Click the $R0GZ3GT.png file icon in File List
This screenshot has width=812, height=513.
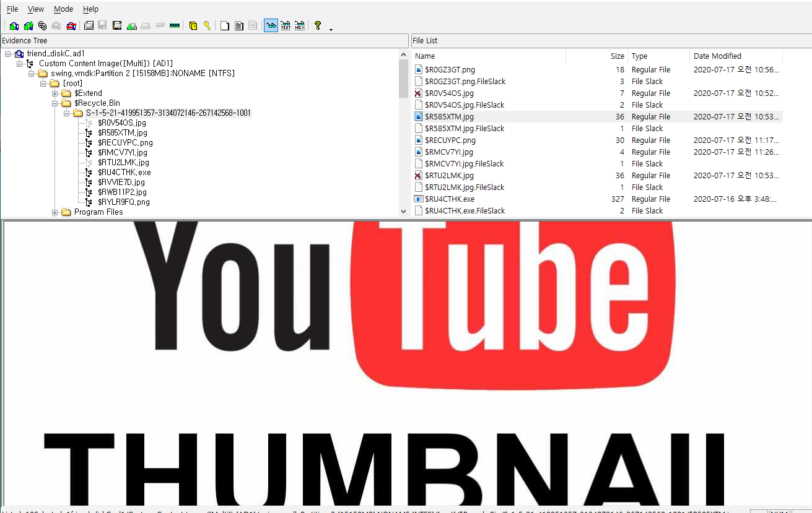coord(419,70)
